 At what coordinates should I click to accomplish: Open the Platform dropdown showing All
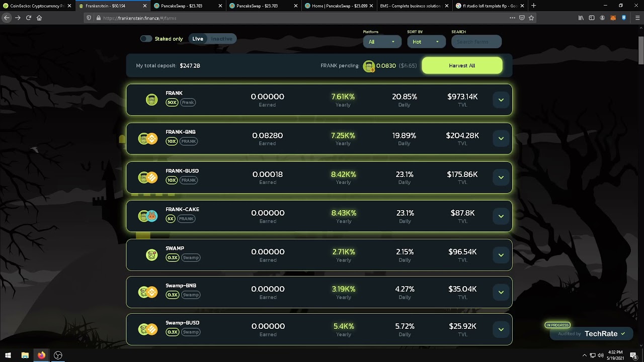tap(382, 42)
